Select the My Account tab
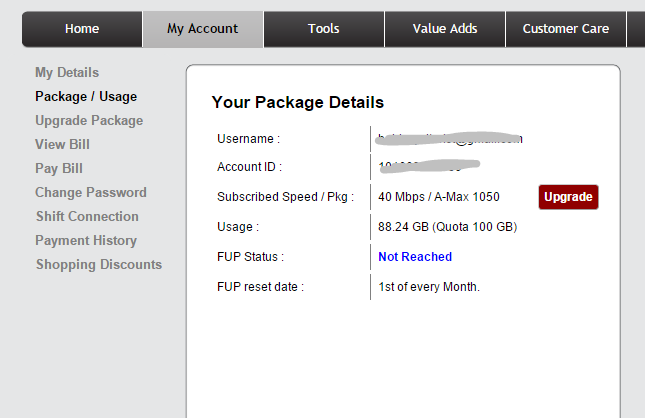 pyautogui.click(x=203, y=29)
